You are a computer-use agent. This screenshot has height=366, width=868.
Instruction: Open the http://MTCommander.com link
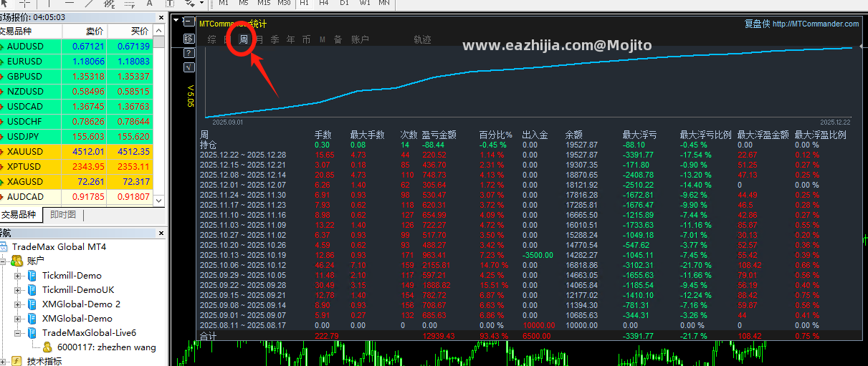pyautogui.click(x=816, y=24)
